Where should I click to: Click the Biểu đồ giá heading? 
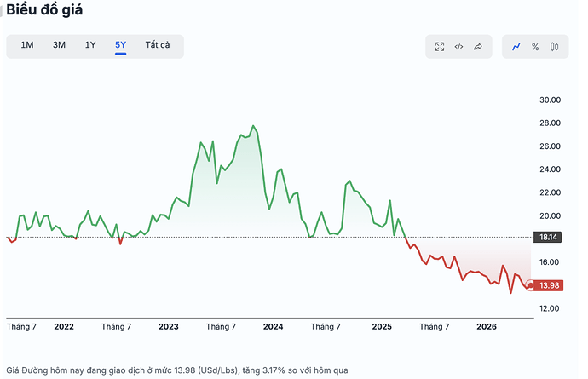tap(44, 9)
